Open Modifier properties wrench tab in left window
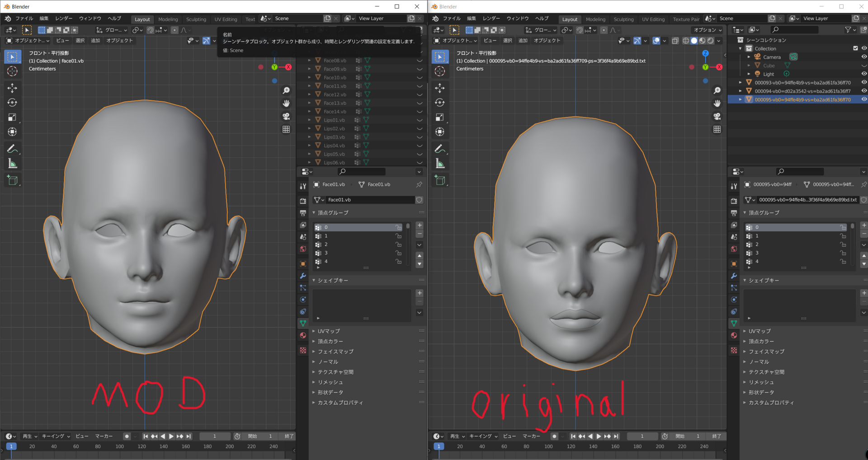868x460 pixels. 303,276
